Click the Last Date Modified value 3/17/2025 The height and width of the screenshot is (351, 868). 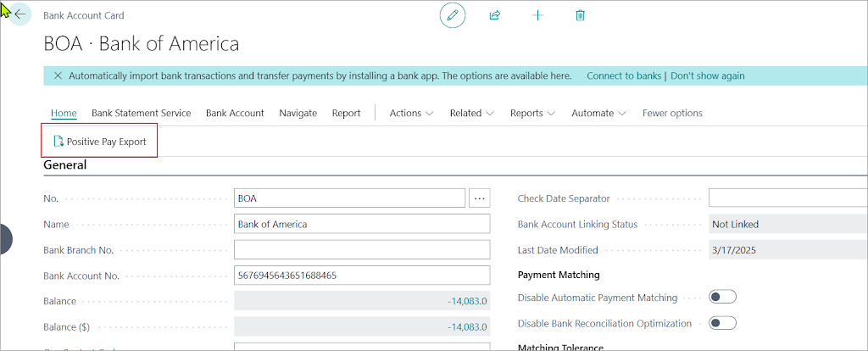pos(787,250)
